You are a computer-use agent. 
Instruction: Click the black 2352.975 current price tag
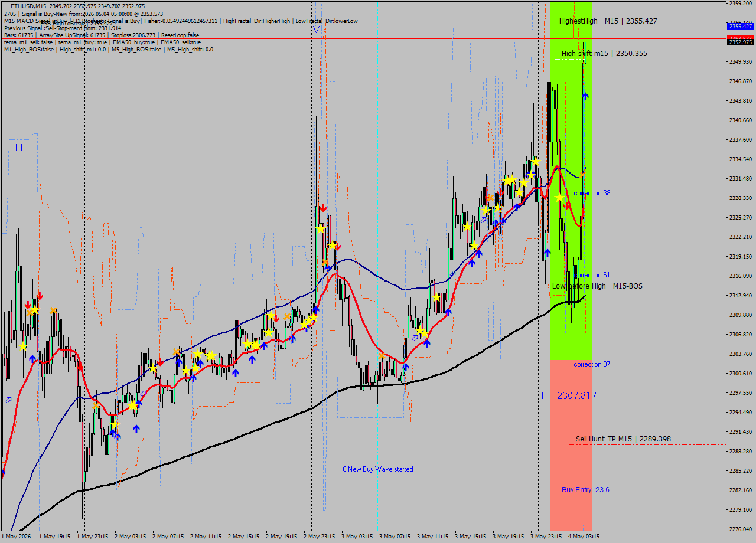coord(740,42)
